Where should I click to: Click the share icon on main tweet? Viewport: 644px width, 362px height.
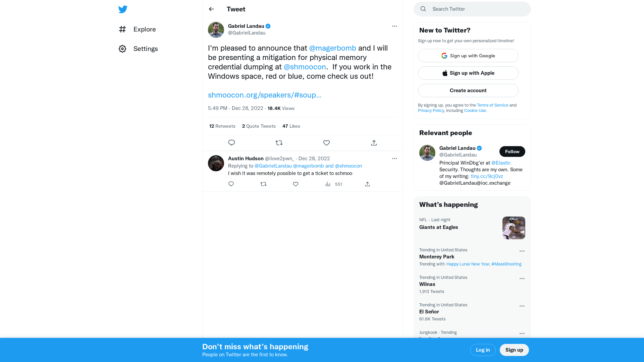[x=374, y=142]
